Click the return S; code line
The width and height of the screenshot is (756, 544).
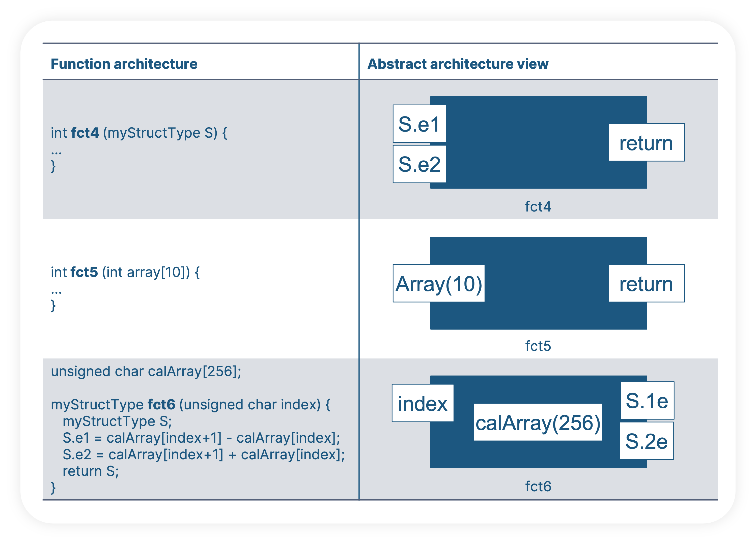pyautogui.click(x=91, y=471)
